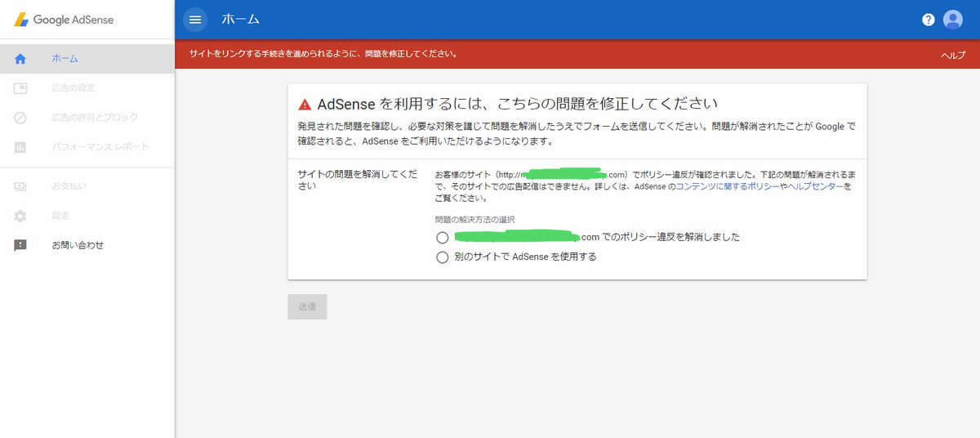Open the user account avatar
Viewport: 980px width, 438px height.
pyautogui.click(x=953, y=20)
